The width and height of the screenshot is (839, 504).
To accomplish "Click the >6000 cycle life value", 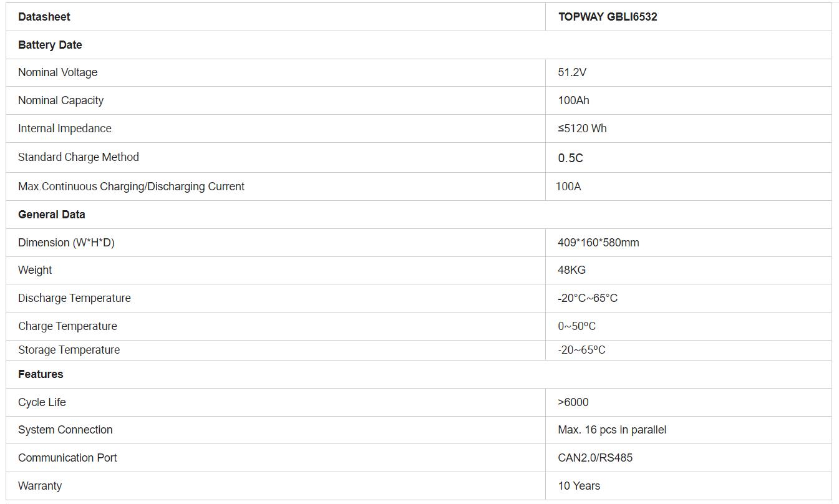I will point(573,402).
